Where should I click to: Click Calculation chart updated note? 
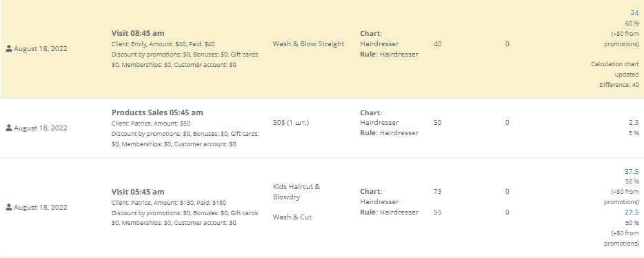tap(615, 70)
